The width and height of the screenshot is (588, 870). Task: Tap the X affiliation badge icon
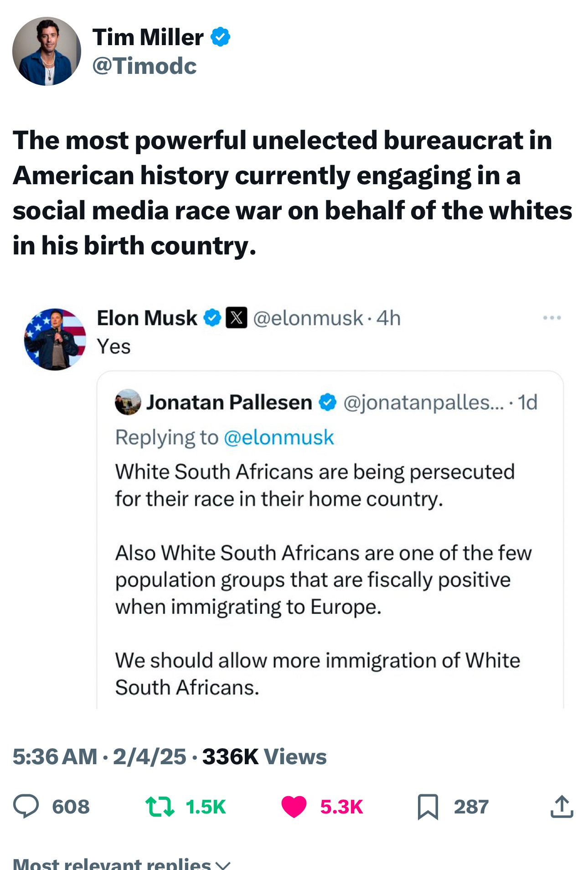[x=237, y=318]
